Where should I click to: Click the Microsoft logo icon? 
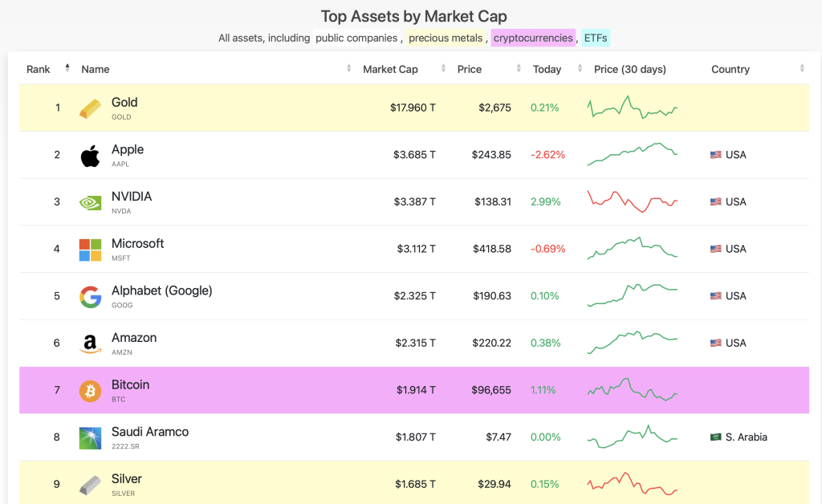click(90, 250)
